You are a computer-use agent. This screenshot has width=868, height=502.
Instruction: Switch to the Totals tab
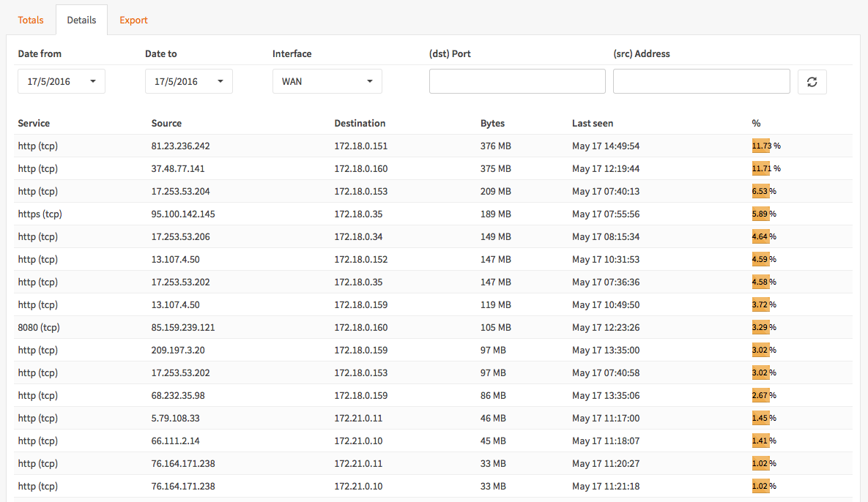tap(31, 20)
